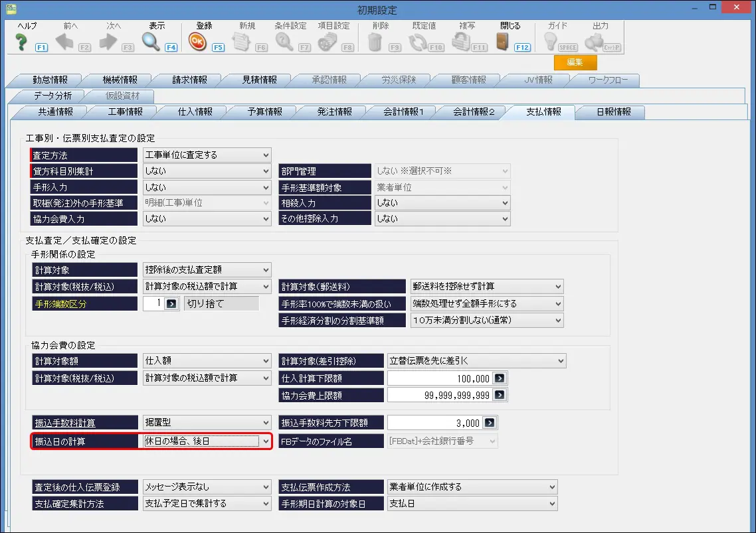Expand the 手形期日計算の対象日 dropdown
This screenshot has width=756, height=533.
pos(552,504)
